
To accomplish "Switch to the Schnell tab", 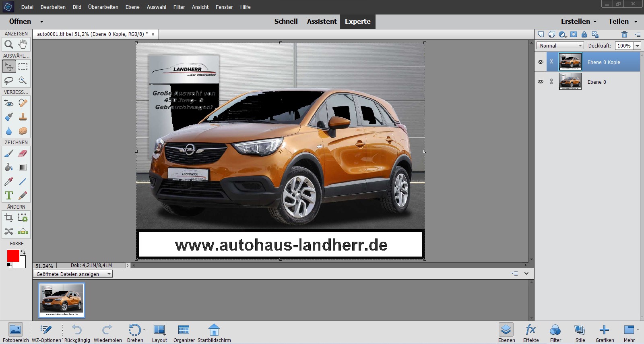I will tap(286, 21).
